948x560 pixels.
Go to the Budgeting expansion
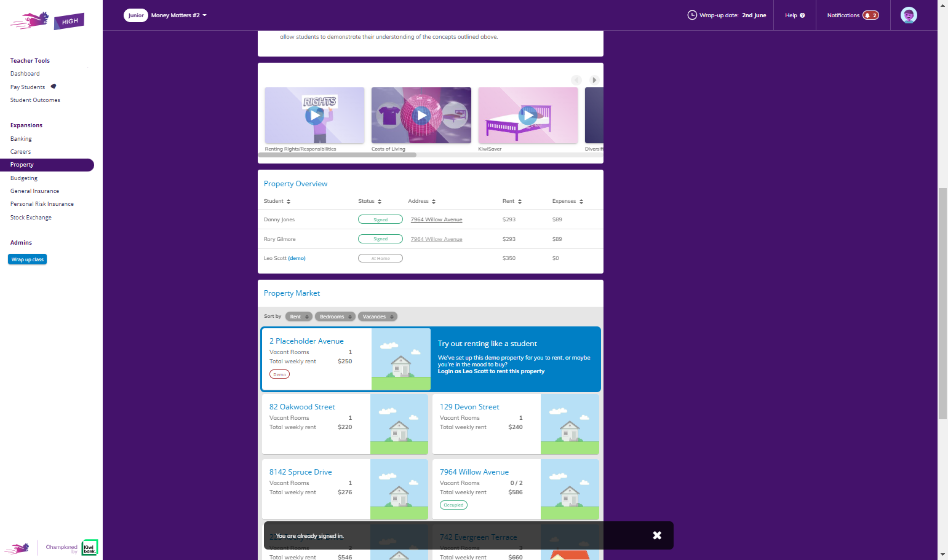pos(24,178)
